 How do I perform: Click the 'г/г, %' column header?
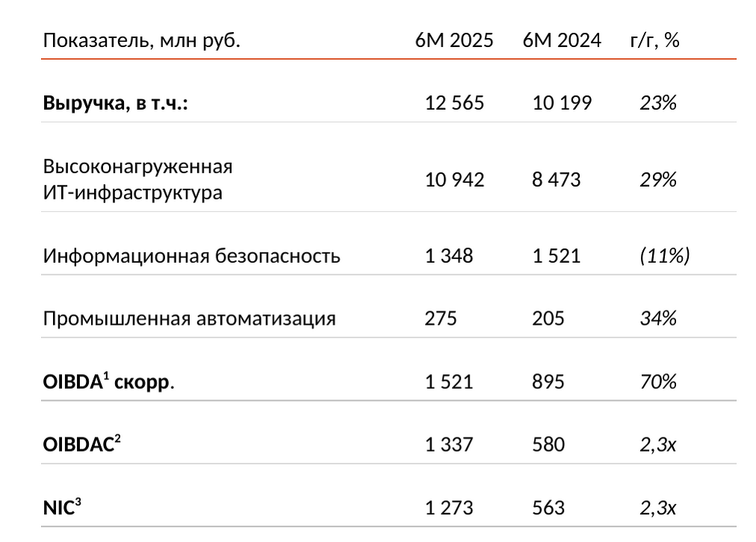[654, 40]
